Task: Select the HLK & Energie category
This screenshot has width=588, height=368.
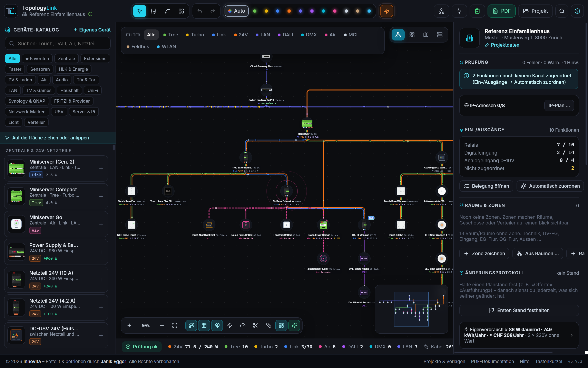Action: pos(73,69)
